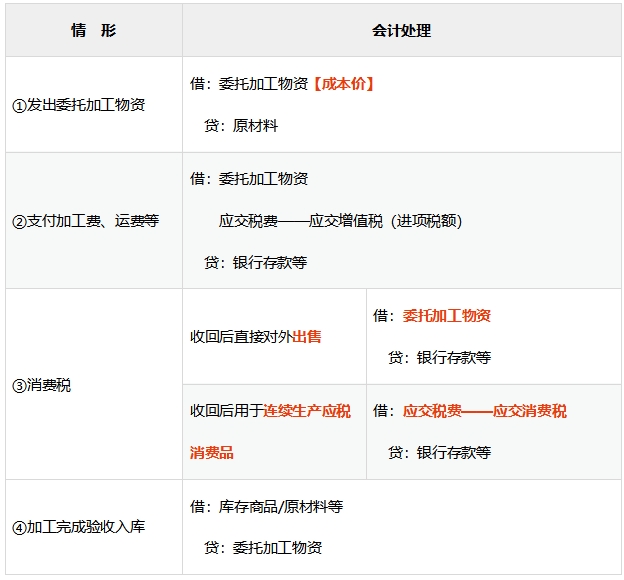This screenshot has width=624, height=580.
Task: Select the 收回后直接对外 text
Action: tap(240, 337)
